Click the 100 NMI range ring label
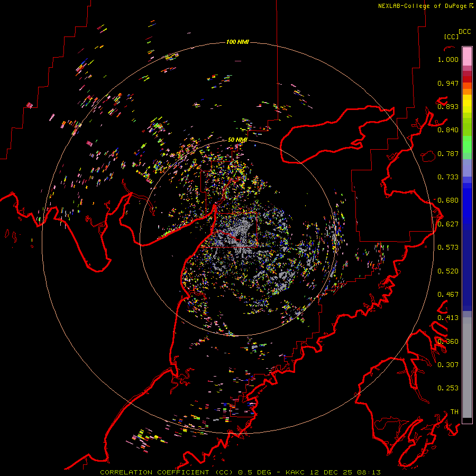The image size is (476, 476). (237, 42)
